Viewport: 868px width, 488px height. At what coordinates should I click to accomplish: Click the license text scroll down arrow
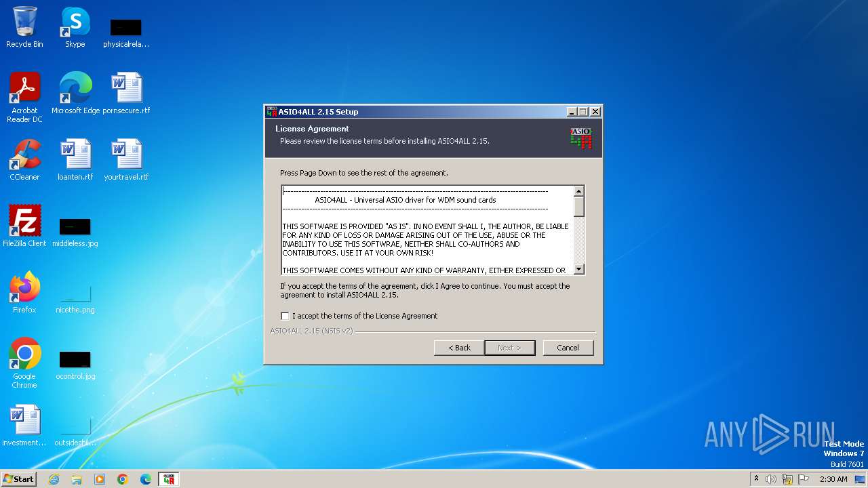[579, 269]
